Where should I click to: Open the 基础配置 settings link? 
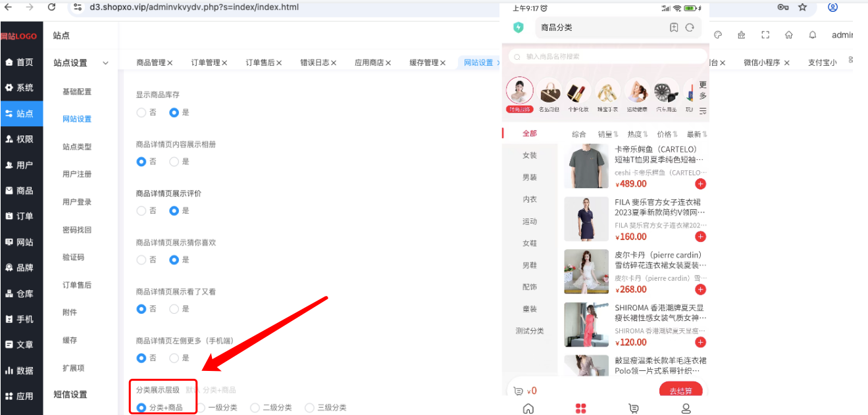[77, 91]
